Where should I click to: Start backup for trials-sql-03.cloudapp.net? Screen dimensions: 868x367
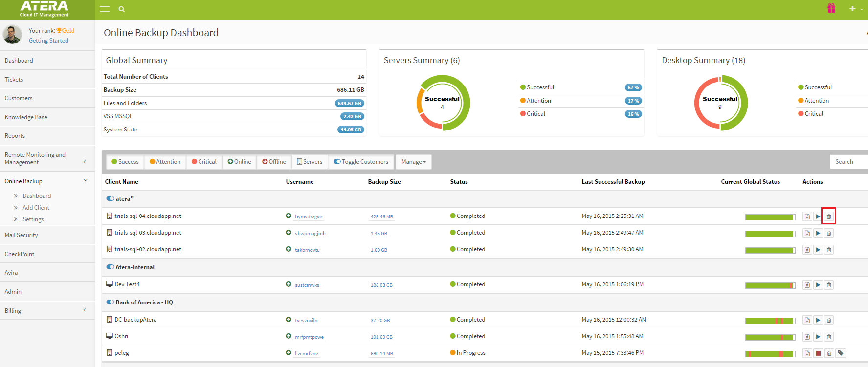click(x=818, y=234)
